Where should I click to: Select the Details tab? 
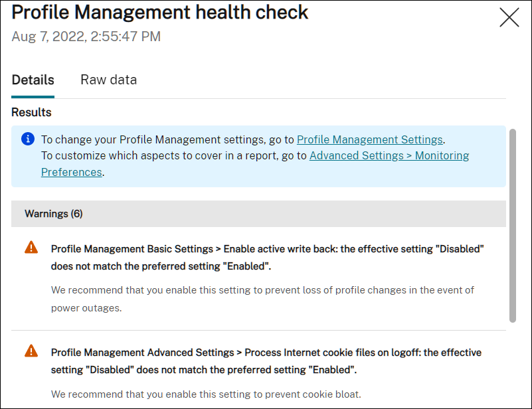click(x=33, y=80)
